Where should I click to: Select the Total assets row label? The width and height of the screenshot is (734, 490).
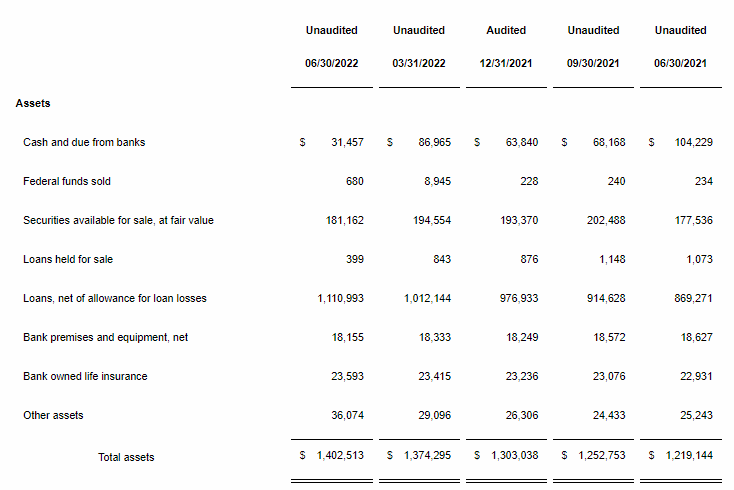click(x=126, y=457)
